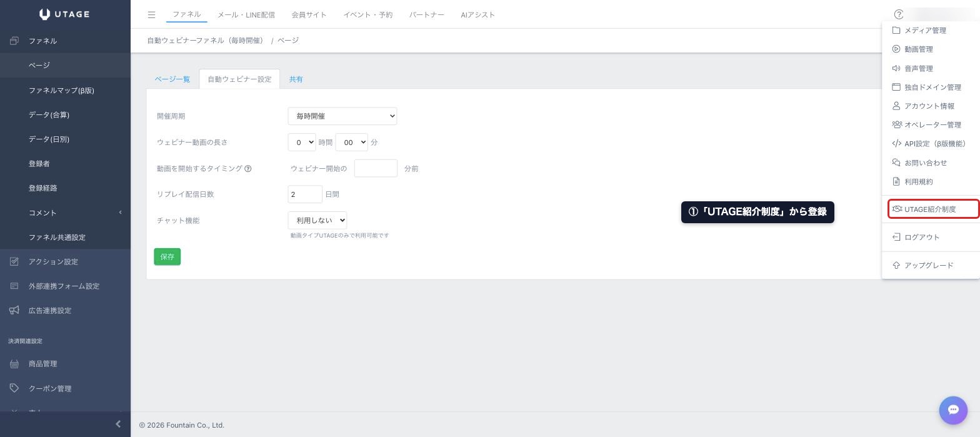The height and width of the screenshot is (437, 980).
Task: Open the chat support bubble
Action: [x=953, y=410]
